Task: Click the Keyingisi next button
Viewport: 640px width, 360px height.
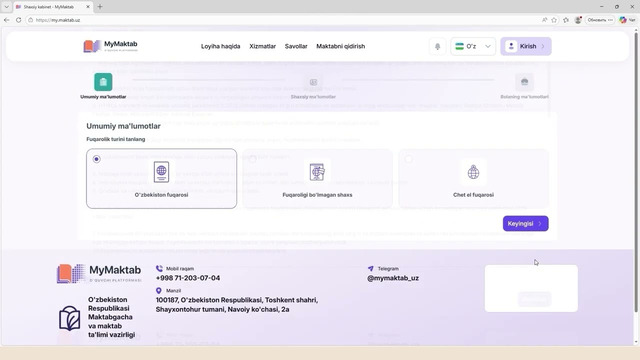Action: (x=525, y=223)
